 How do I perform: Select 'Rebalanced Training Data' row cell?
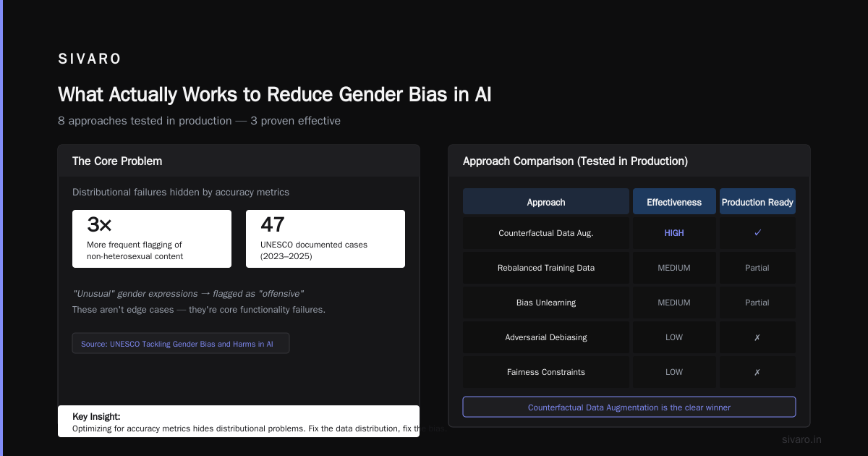[x=546, y=268]
